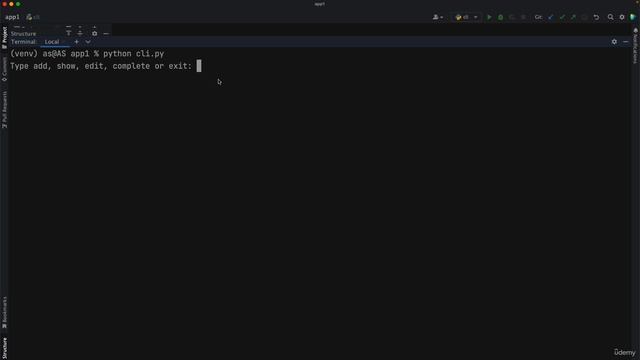Click the 'python cli.py' command text
The height and width of the screenshot is (360, 640).
pos(133,54)
